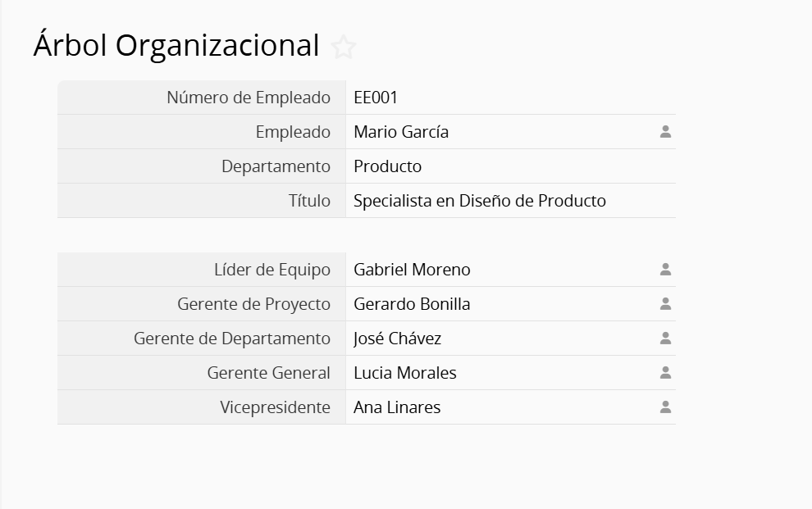The image size is (812, 509).
Task: Click user icon beside Ana Linares
Action: (x=665, y=407)
